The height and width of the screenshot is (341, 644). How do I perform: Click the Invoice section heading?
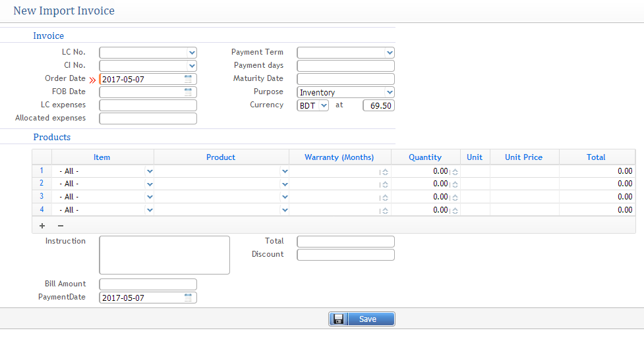coord(49,36)
